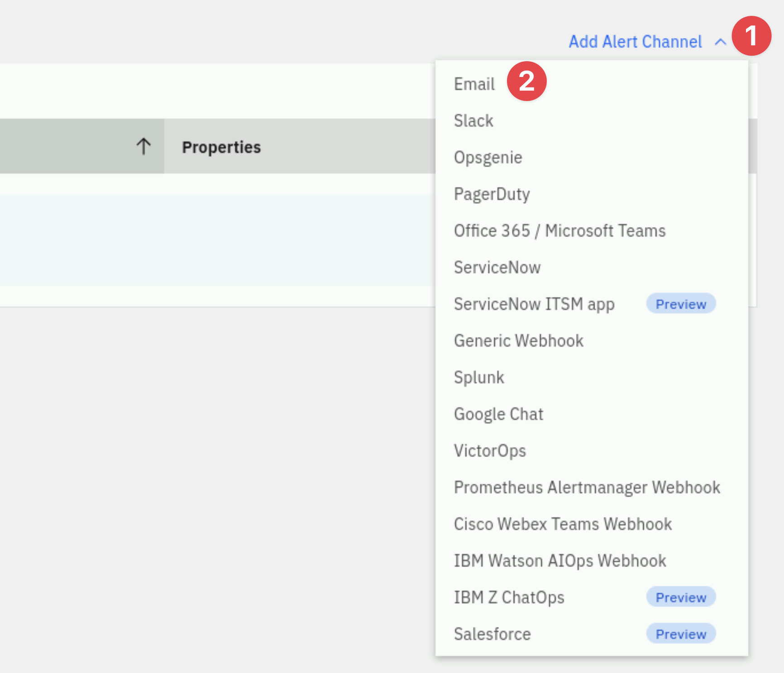Viewport: 784px width, 673px height.
Task: Choose Splunk alert channel
Action: point(592,377)
